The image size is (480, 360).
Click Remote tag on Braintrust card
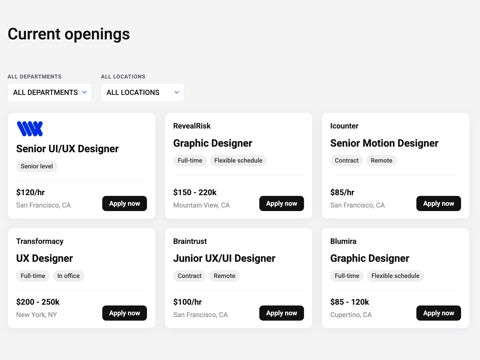(x=224, y=276)
